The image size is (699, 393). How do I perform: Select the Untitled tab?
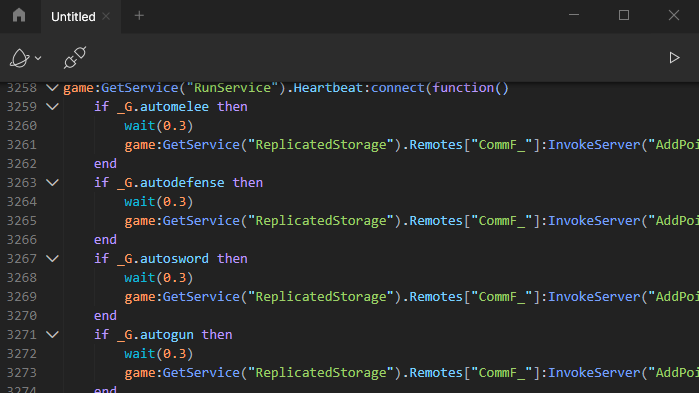[73, 17]
